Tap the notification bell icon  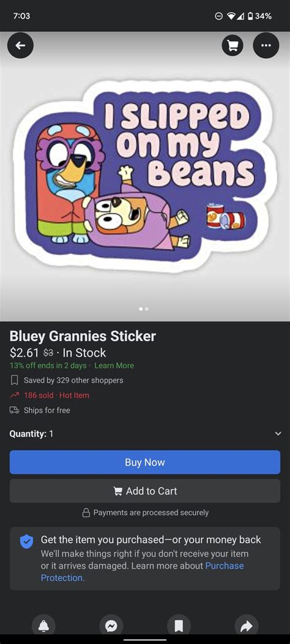43,625
